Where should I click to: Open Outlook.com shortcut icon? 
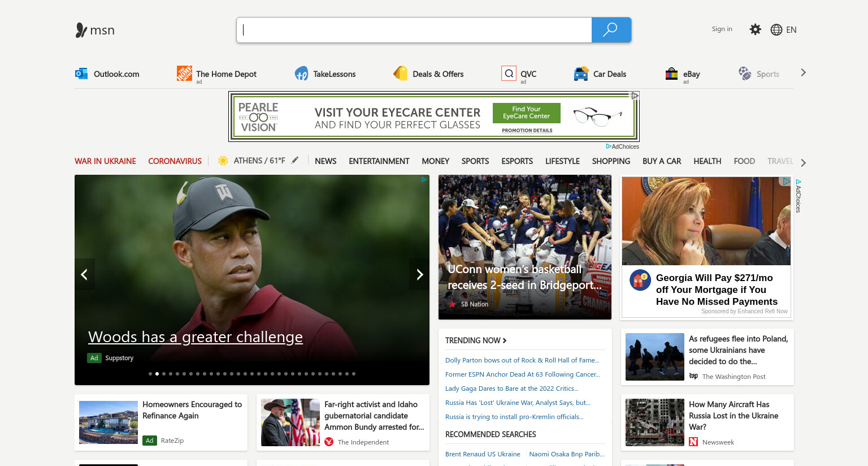81,74
